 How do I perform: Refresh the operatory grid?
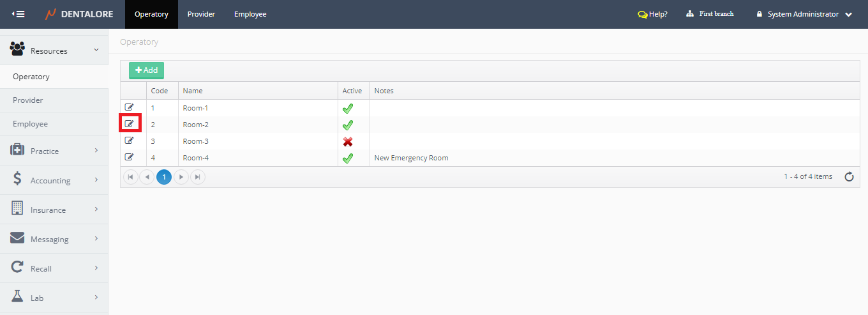click(x=849, y=177)
